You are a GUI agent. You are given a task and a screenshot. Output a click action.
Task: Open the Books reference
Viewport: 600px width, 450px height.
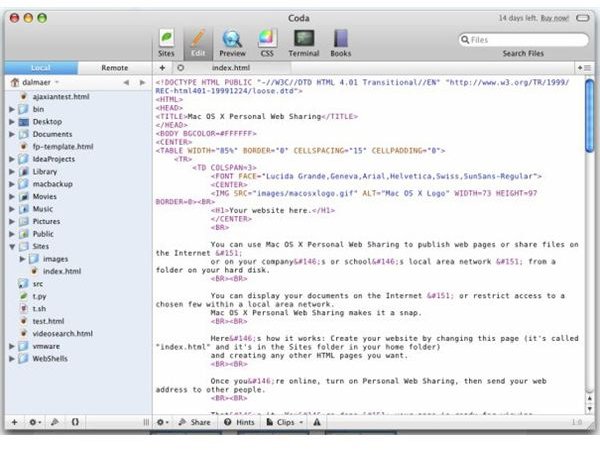341,43
